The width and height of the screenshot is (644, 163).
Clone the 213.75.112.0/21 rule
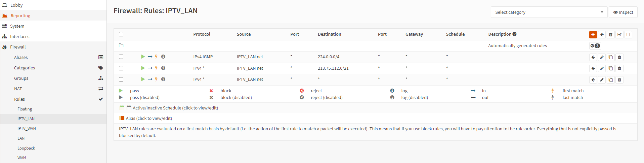click(x=610, y=69)
